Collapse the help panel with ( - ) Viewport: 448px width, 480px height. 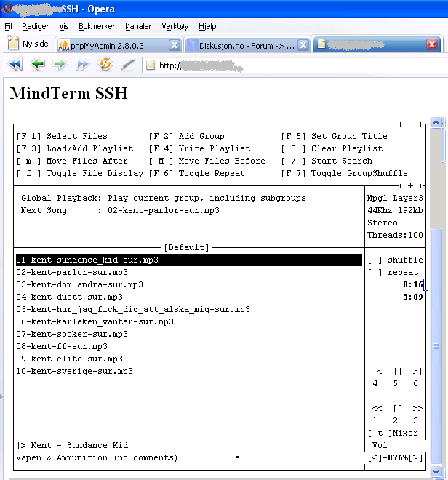pyautogui.click(x=411, y=124)
